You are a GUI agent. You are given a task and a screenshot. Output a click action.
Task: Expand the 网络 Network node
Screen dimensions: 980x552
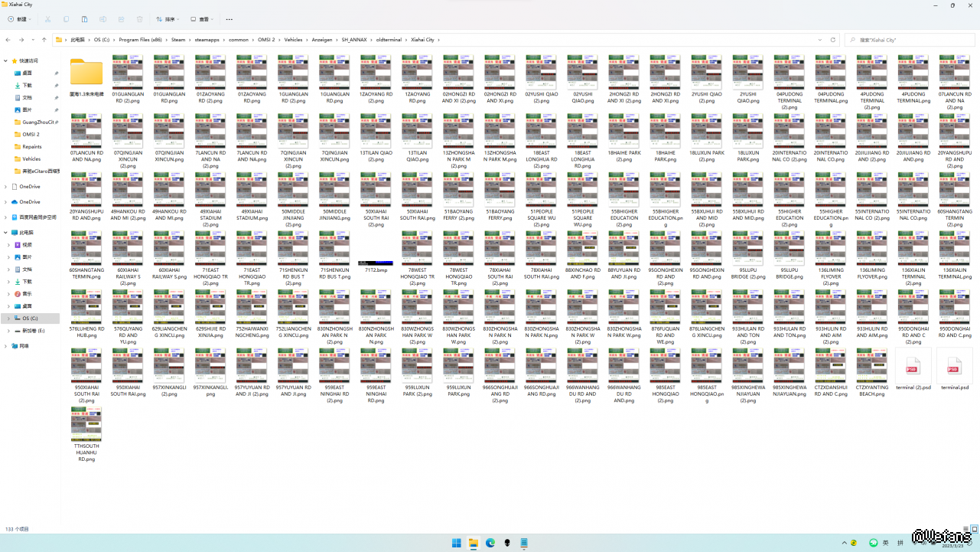5,346
